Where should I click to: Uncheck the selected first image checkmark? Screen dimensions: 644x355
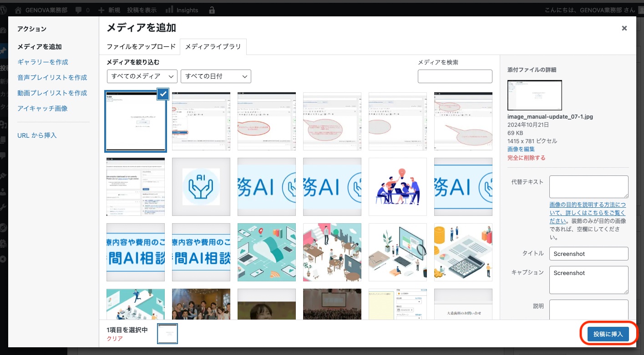pos(163,94)
